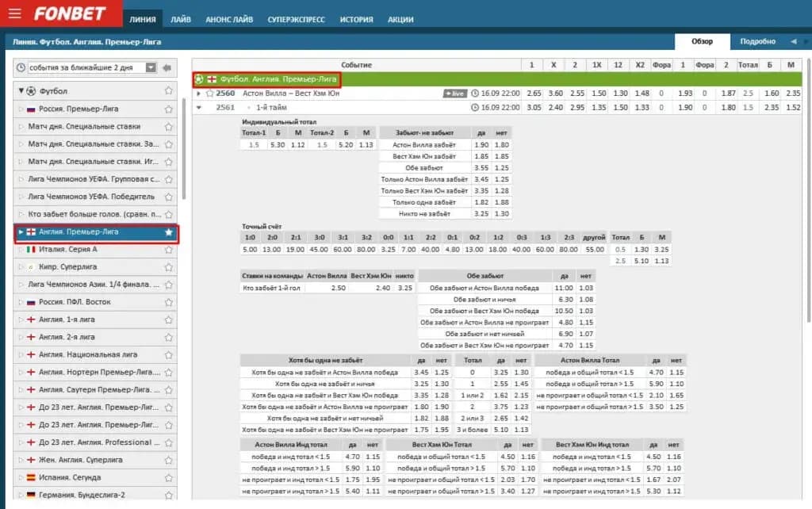
Task: Click the football icon in the green header
Action: coord(199,79)
